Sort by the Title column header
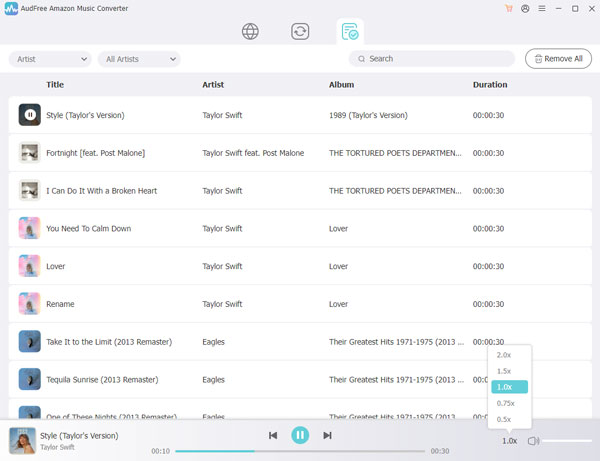 (x=55, y=85)
